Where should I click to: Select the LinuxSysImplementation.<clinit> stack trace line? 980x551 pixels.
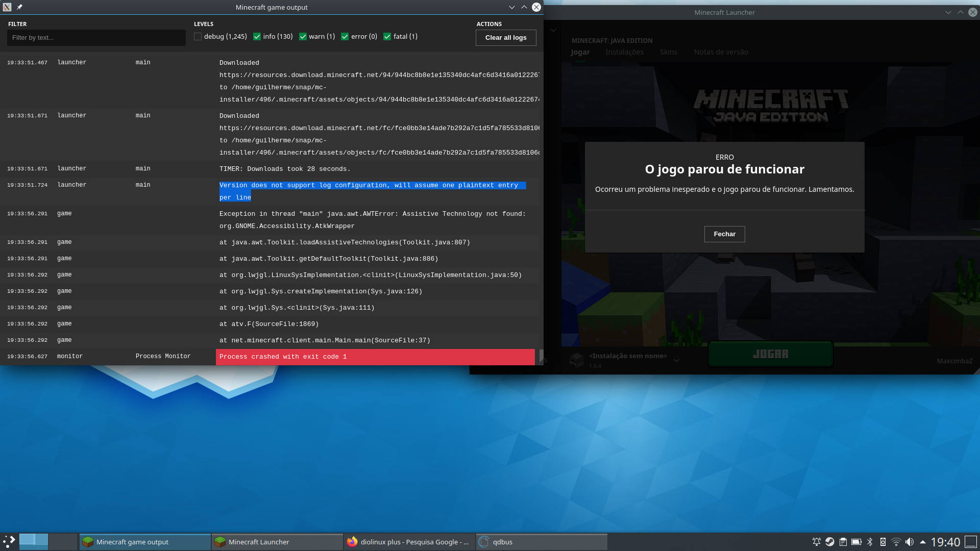point(371,275)
